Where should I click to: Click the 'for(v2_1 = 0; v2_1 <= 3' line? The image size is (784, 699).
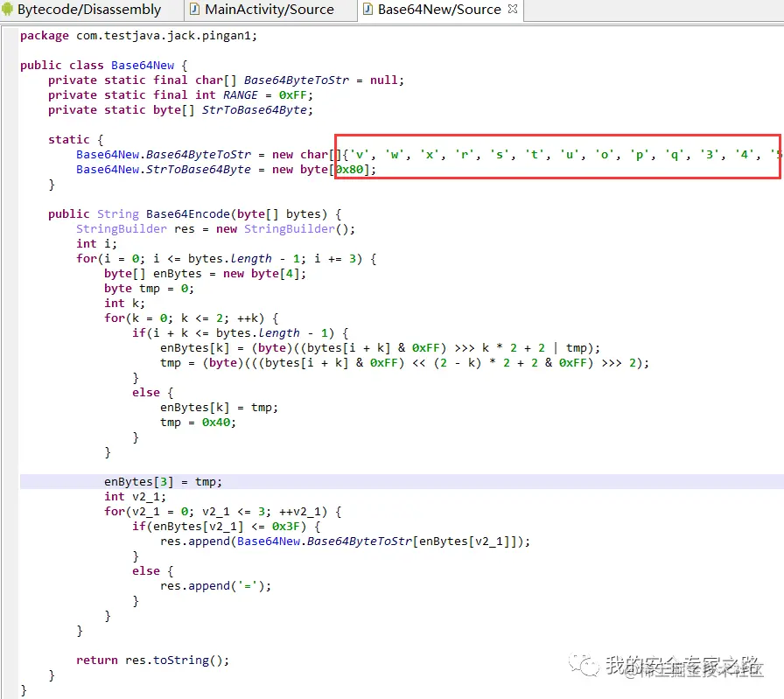coord(222,512)
